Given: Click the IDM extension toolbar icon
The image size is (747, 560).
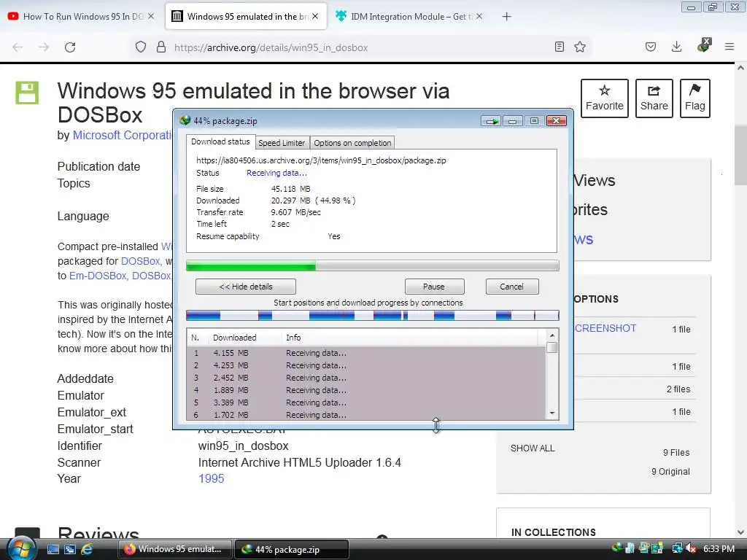Looking at the screenshot, I should pos(704,46).
